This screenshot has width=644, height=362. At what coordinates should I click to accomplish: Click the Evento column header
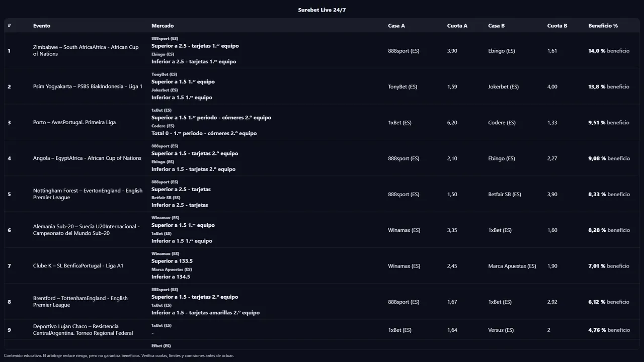pos(42,26)
